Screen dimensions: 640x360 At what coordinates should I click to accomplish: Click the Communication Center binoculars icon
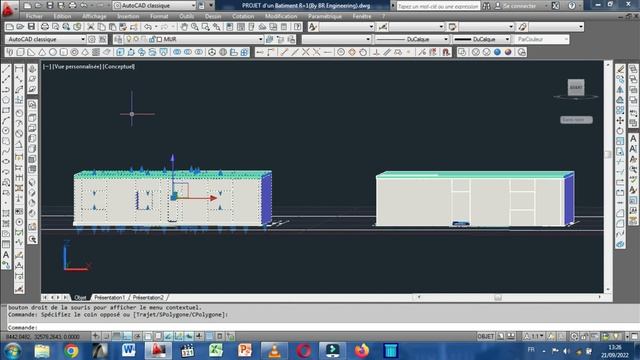tap(486, 6)
